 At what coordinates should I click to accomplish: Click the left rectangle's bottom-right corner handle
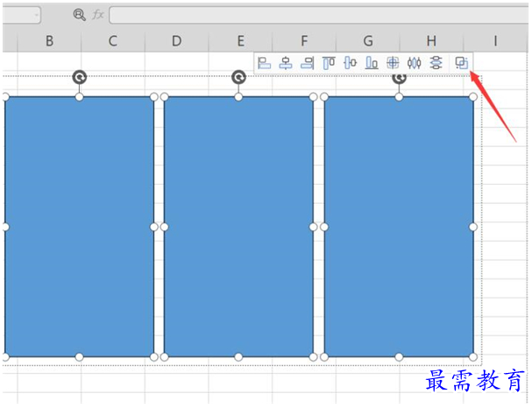tap(154, 357)
